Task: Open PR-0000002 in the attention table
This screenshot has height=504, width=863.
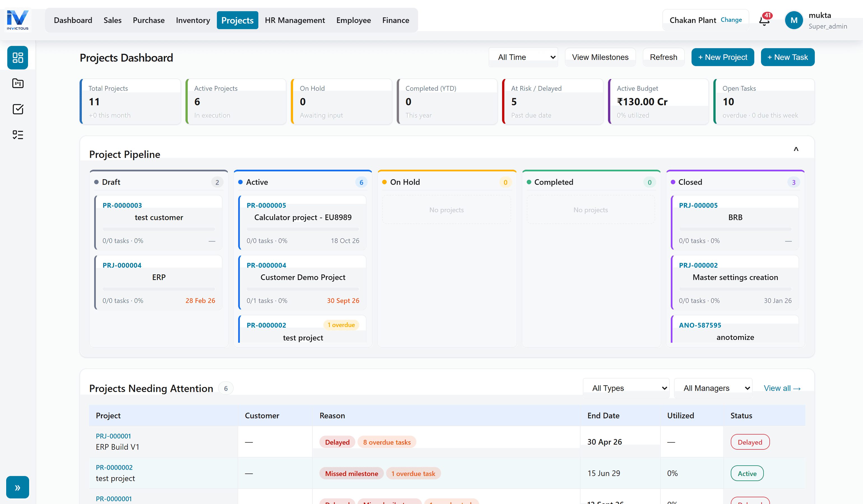Action: pyautogui.click(x=114, y=467)
